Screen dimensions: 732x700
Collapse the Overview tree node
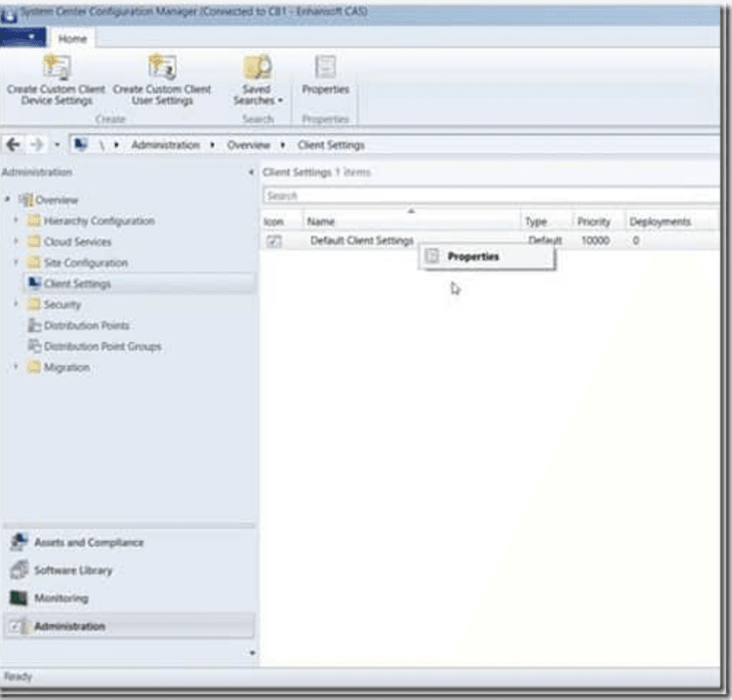8,199
